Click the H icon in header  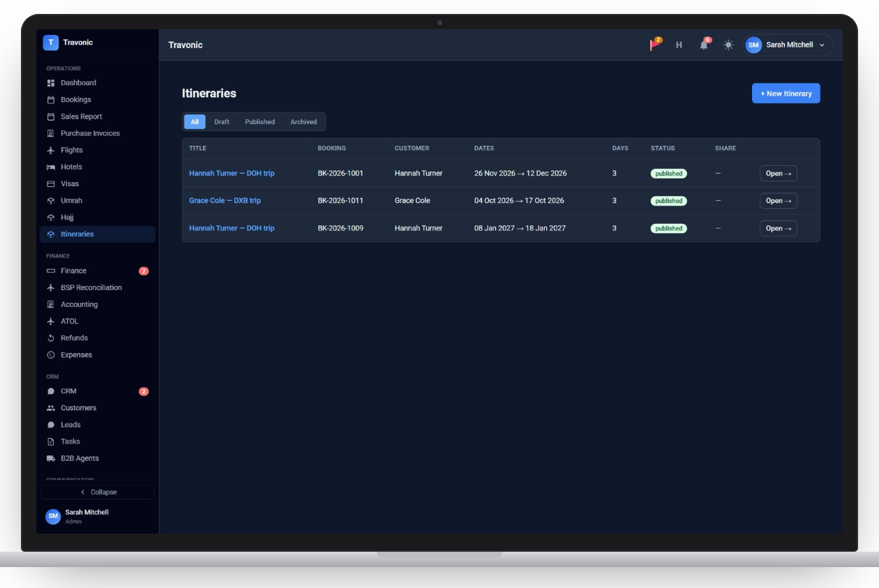679,45
